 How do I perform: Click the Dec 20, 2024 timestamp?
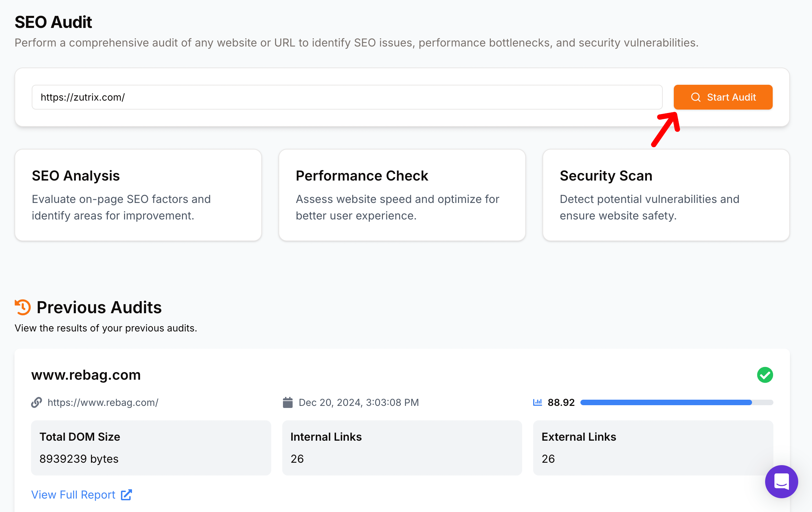pos(358,402)
